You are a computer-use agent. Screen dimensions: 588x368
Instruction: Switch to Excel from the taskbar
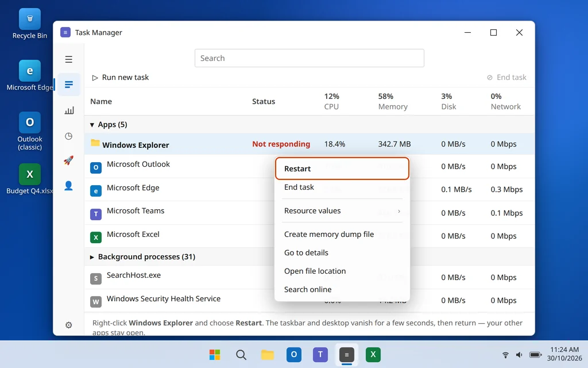(x=373, y=354)
